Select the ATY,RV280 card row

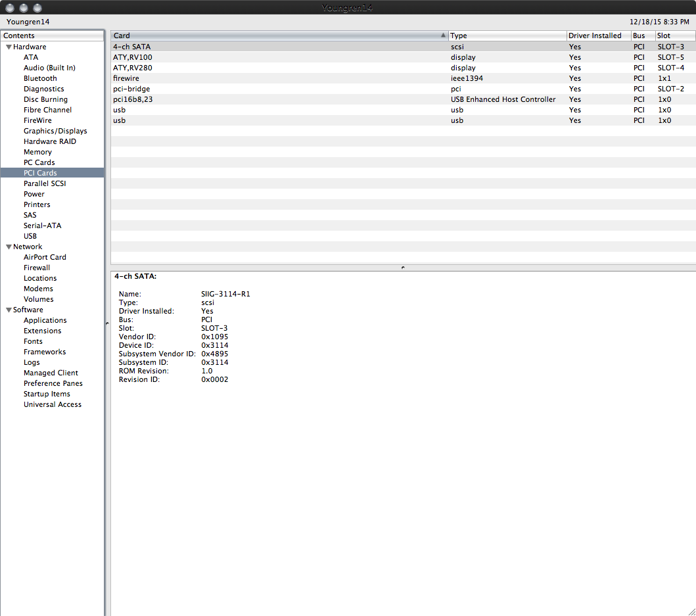click(403, 68)
